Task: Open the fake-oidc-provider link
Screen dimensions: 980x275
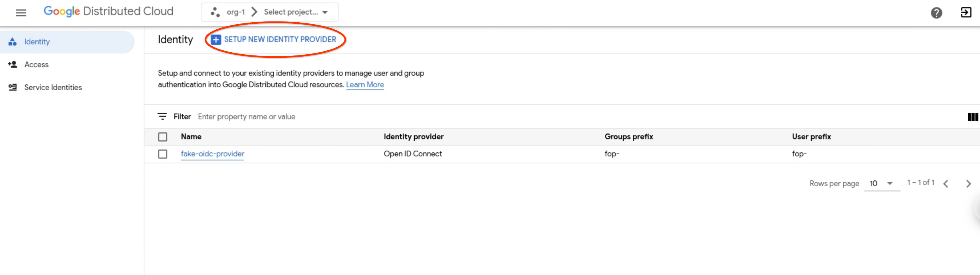Action: tap(212, 154)
